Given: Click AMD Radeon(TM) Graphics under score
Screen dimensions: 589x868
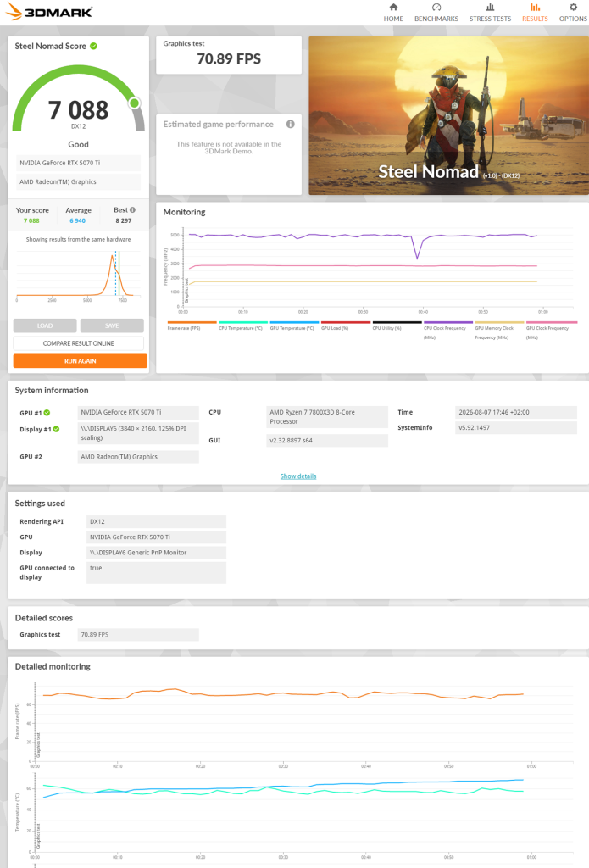Looking at the screenshot, I should [78, 181].
